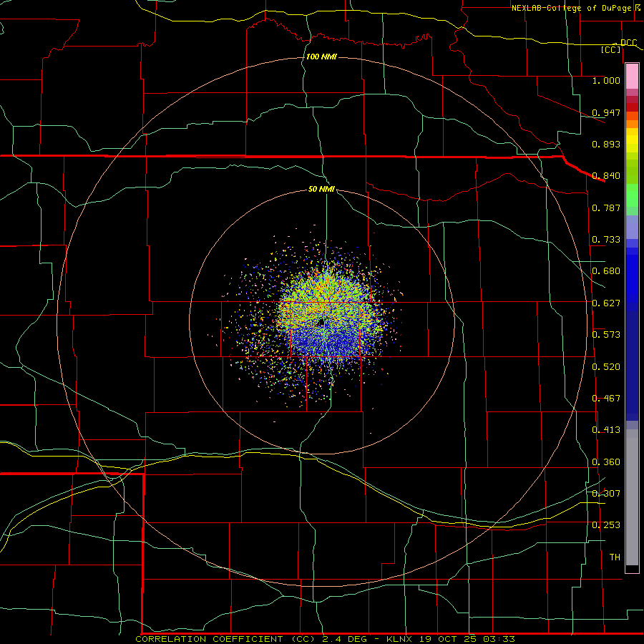Select the 0.520 scale value
The height and width of the screenshot is (644, 644).
coord(606,367)
